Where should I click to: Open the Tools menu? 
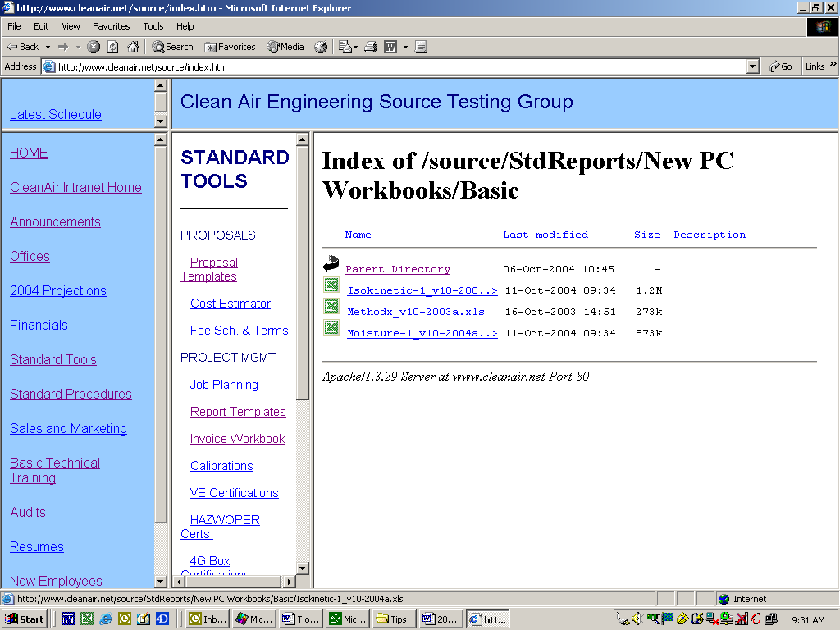coord(153,26)
